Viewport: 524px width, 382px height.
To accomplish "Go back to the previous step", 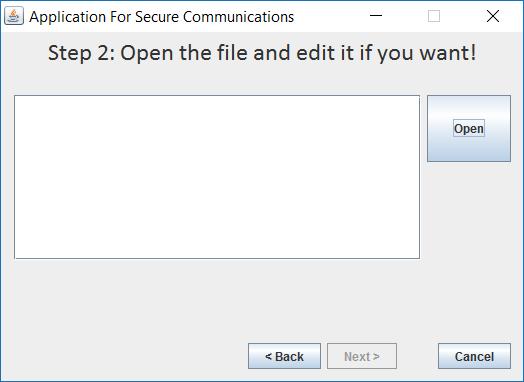I will click(x=284, y=356).
